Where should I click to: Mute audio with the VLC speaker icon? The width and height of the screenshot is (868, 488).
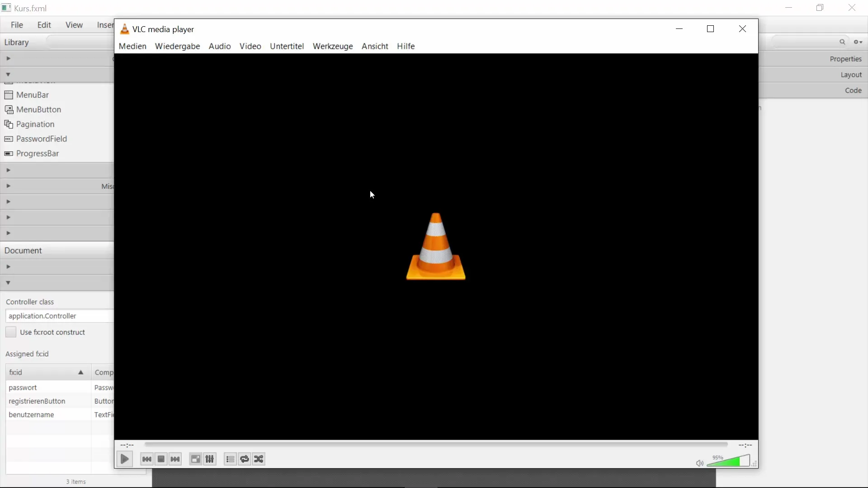(699, 463)
